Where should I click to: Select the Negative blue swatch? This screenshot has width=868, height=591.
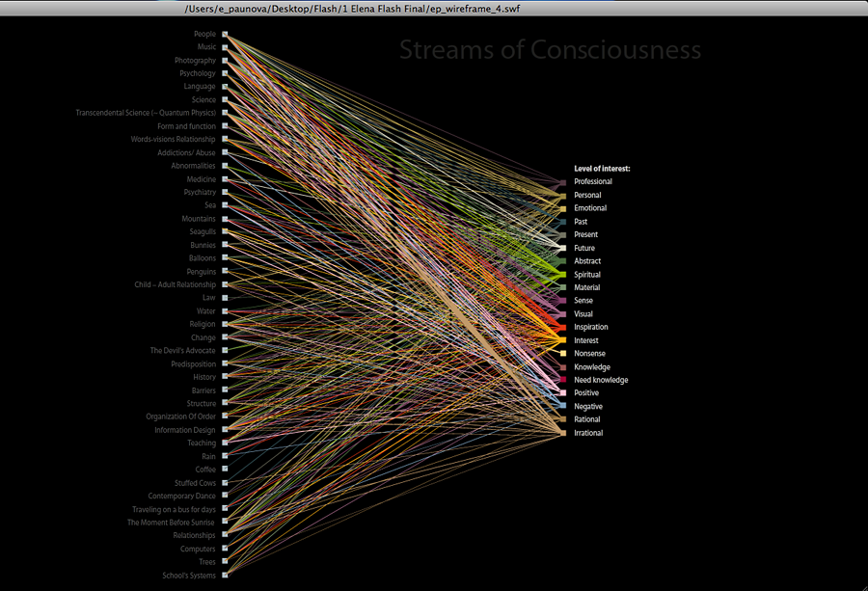tap(563, 406)
